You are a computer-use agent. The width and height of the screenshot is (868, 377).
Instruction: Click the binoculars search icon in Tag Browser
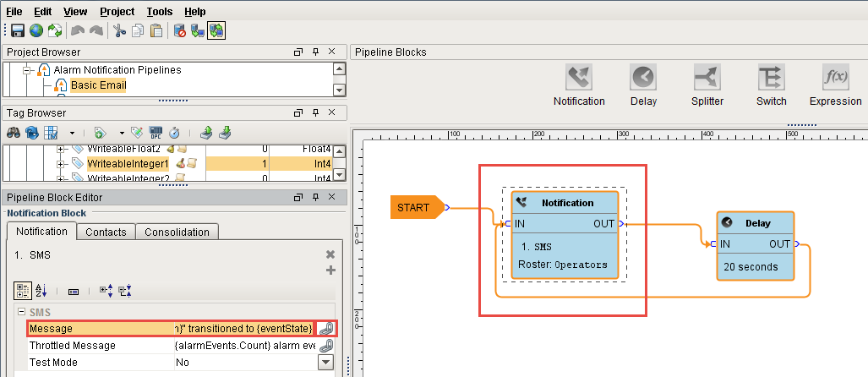coord(14,133)
